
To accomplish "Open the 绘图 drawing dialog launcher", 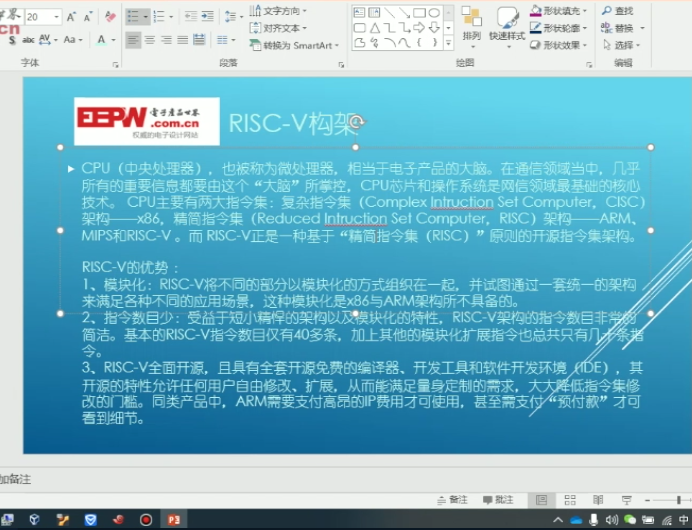I will click(589, 65).
